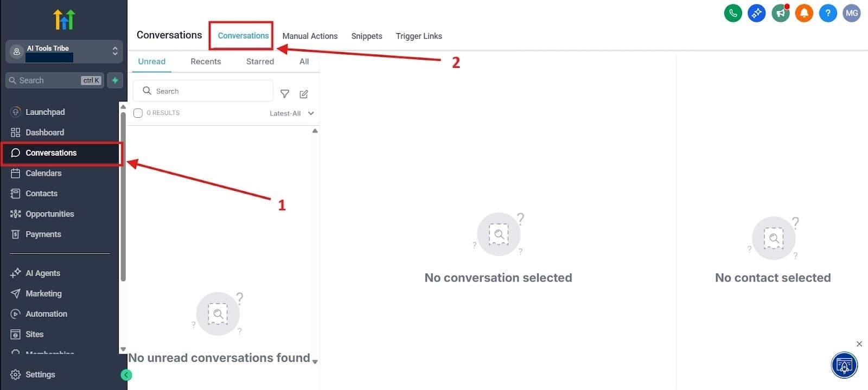Click the megaphone announcements icon
Image resolution: width=868 pixels, height=390 pixels.
point(780,13)
